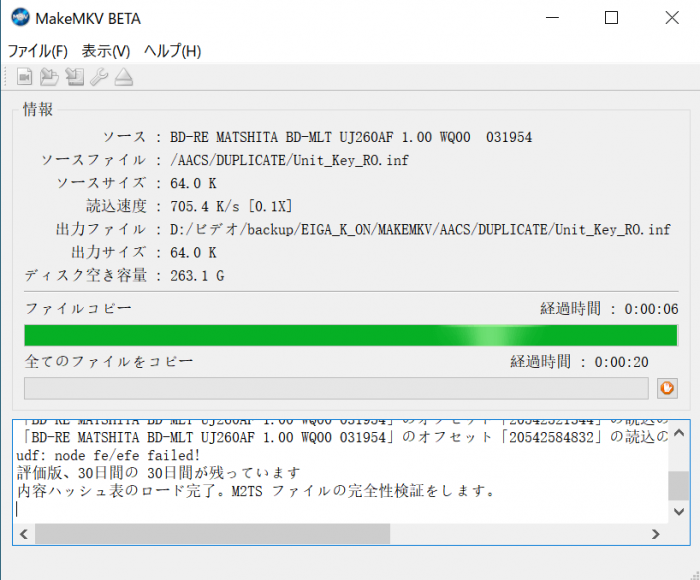Click the 情報 group label

tap(38, 109)
